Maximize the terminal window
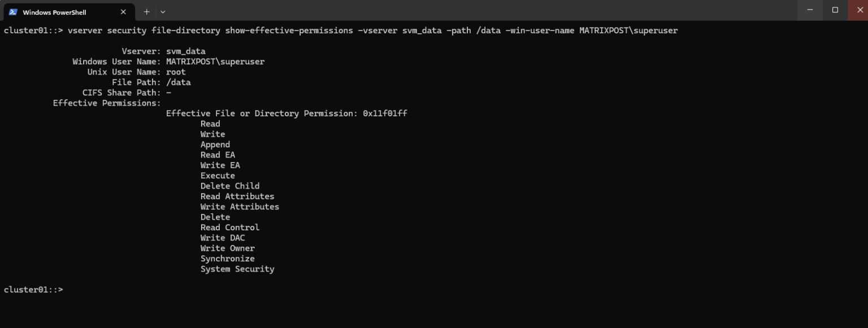 coord(835,10)
